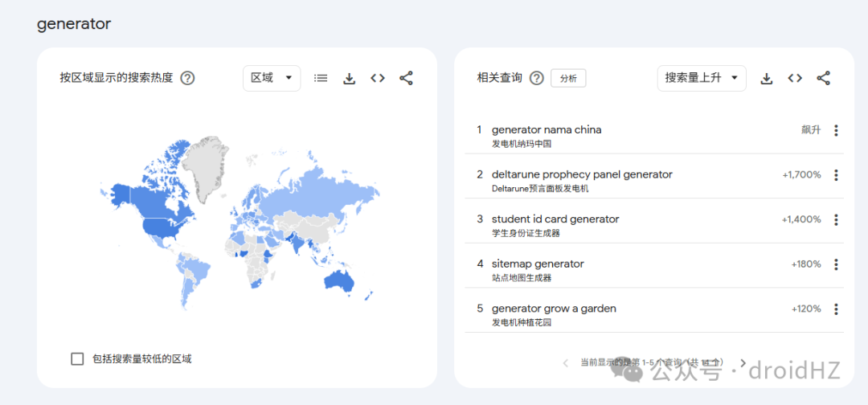The width and height of the screenshot is (868, 405).
Task: Open options for student id card generator
Action: coord(836,219)
